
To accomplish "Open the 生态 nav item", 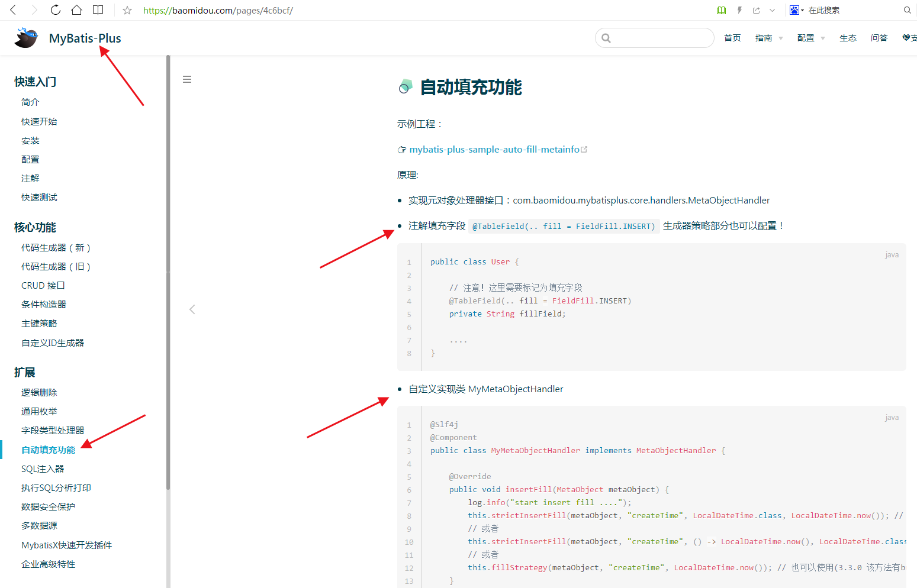I will point(848,38).
